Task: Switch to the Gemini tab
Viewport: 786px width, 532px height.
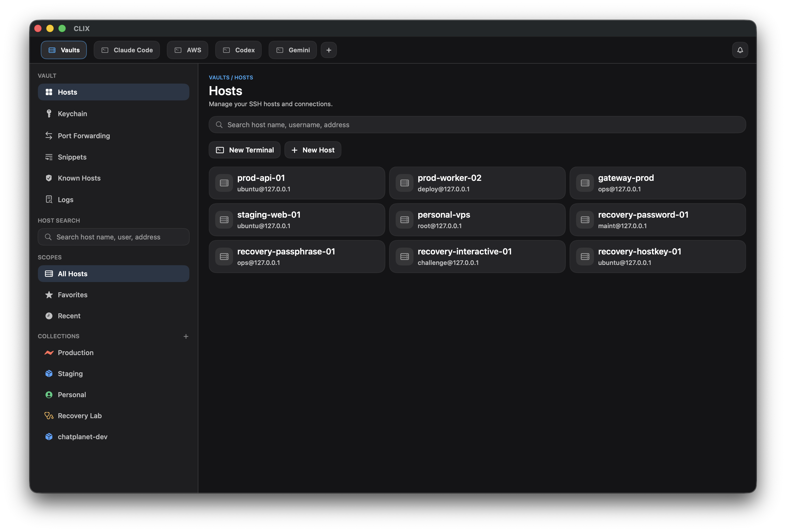Action: [x=292, y=50]
